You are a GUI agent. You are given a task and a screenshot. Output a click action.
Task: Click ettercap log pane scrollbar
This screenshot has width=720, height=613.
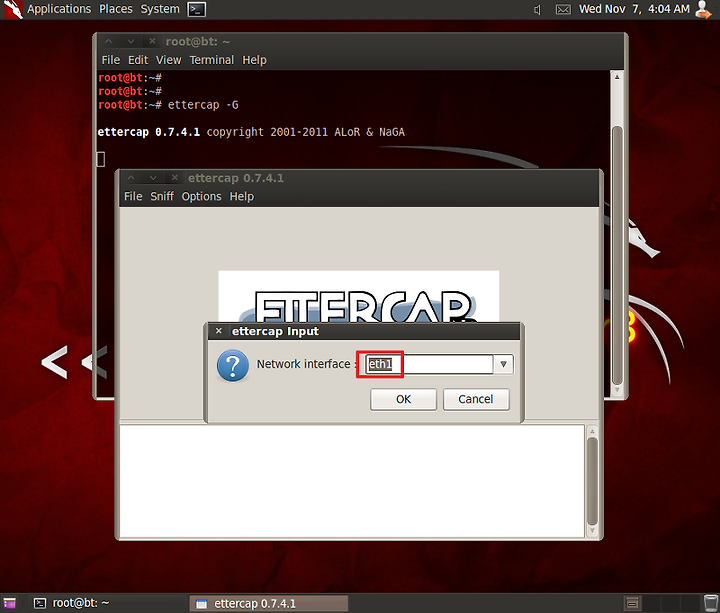click(x=592, y=481)
